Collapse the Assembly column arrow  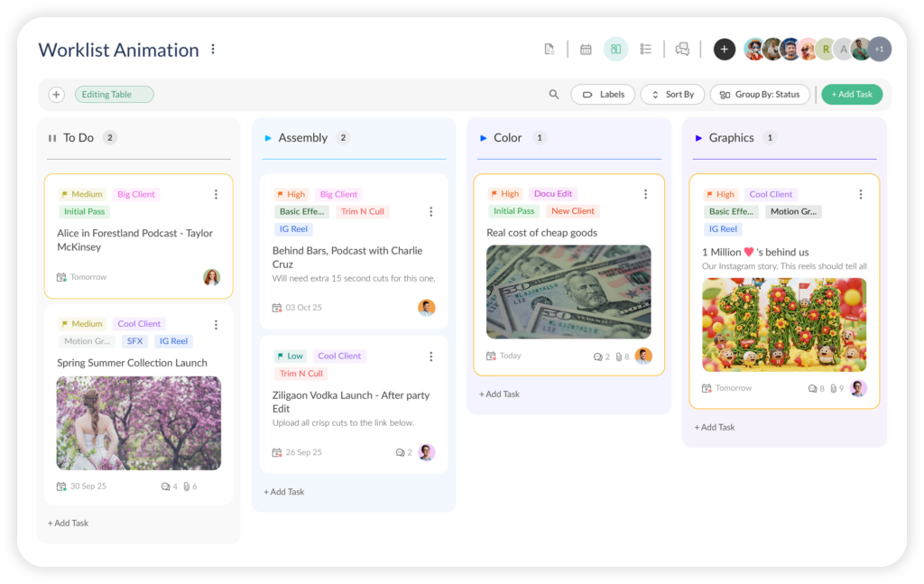(268, 138)
